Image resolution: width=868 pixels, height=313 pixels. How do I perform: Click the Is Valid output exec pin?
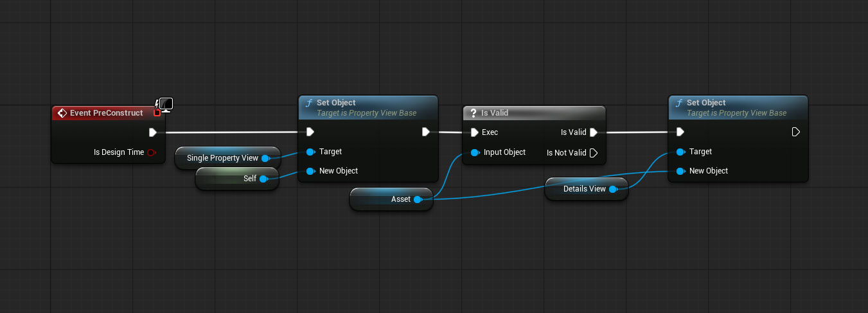[x=594, y=132]
